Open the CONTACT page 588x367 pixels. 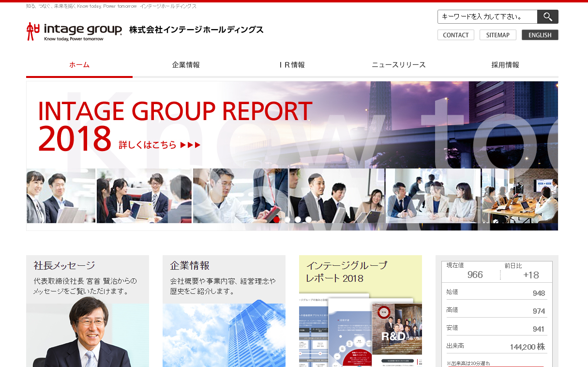tap(455, 35)
